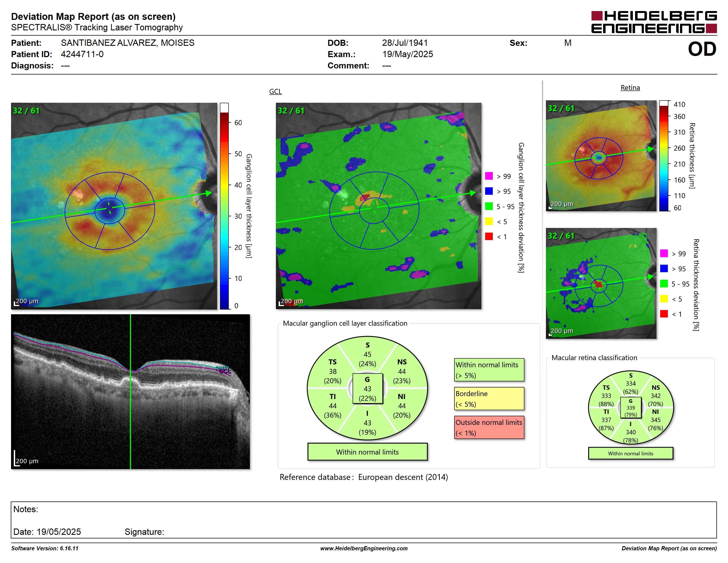
Task: Click the green 5-95 swatch in GCL legend
Action: [489, 206]
